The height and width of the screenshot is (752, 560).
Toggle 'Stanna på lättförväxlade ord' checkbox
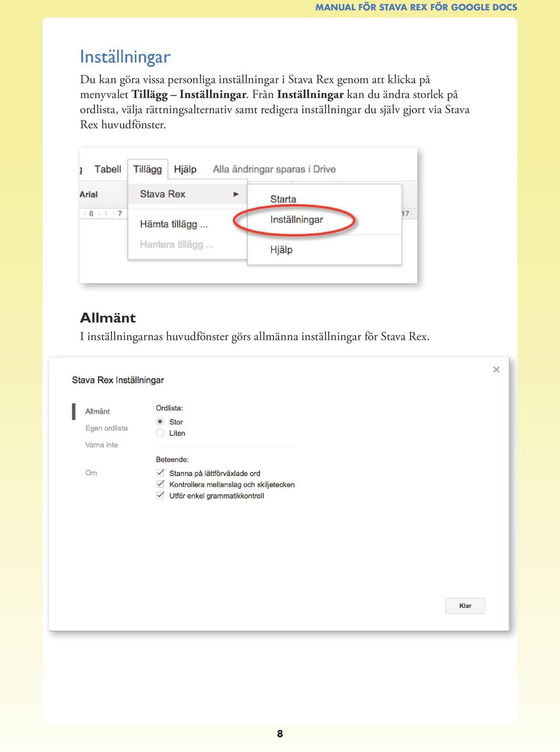pyautogui.click(x=160, y=473)
